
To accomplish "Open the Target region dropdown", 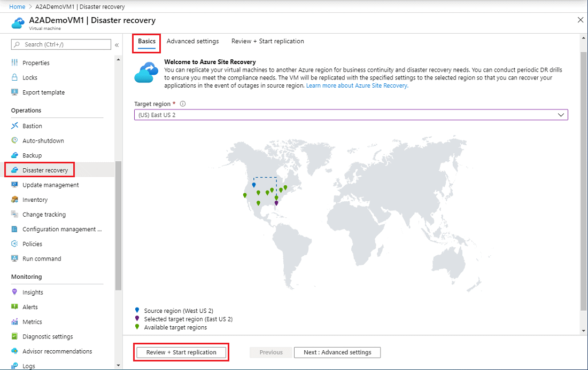I will pyautogui.click(x=561, y=114).
